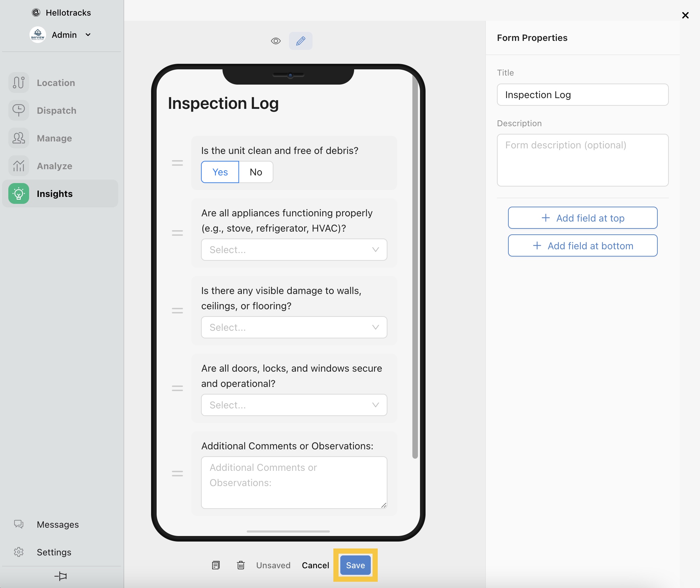Select the pencil edit mode icon
Image resolution: width=700 pixels, height=588 pixels.
[300, 41]
